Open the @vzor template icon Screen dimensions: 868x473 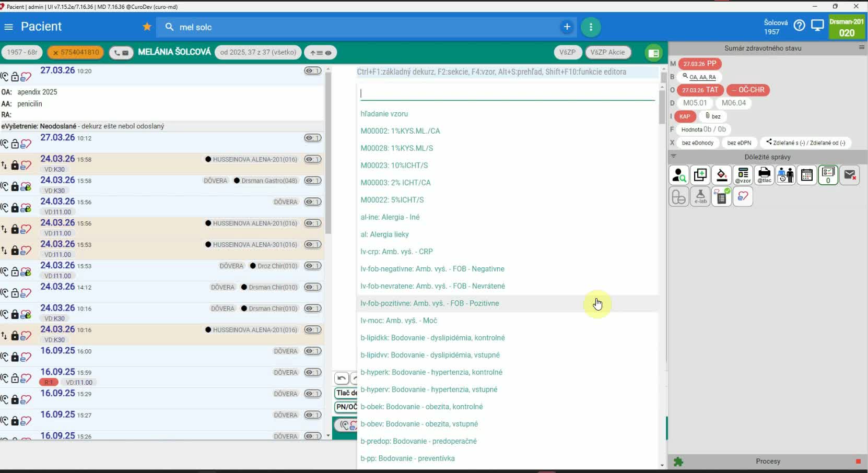(x=743, y=175)
